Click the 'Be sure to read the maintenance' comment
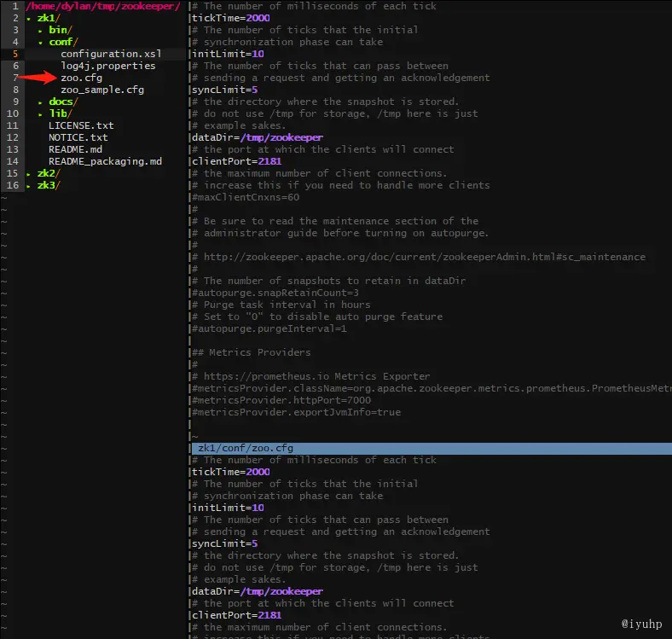672x639 pixels. 334,221
